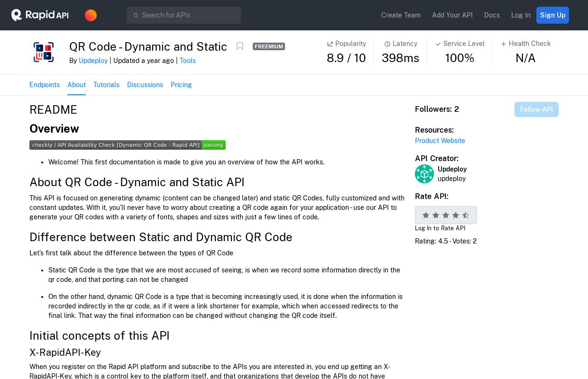588x379 pixels.
Task: Rate the API two stars
Action: click(x=436, y=215)
